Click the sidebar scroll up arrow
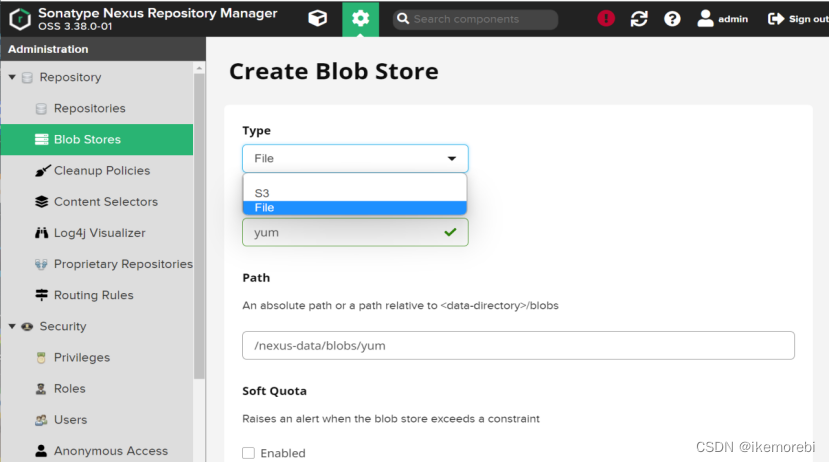The width and height of the screenshot is (830, 462). coord(199,68)
